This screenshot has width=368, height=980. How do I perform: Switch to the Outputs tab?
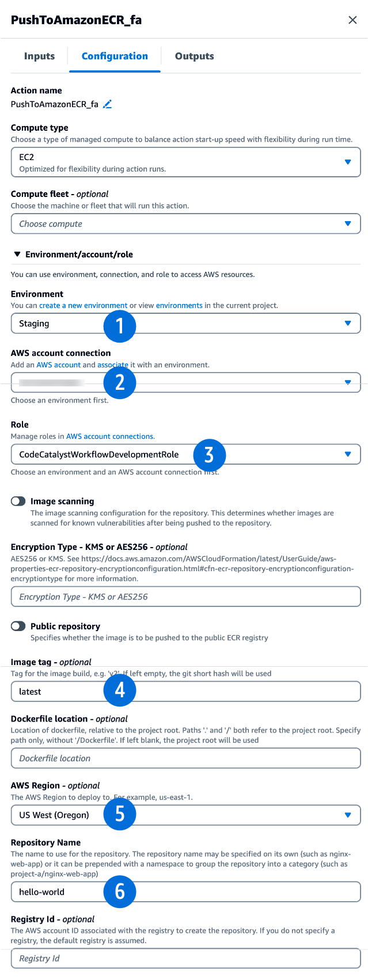(x=194, y=56)
